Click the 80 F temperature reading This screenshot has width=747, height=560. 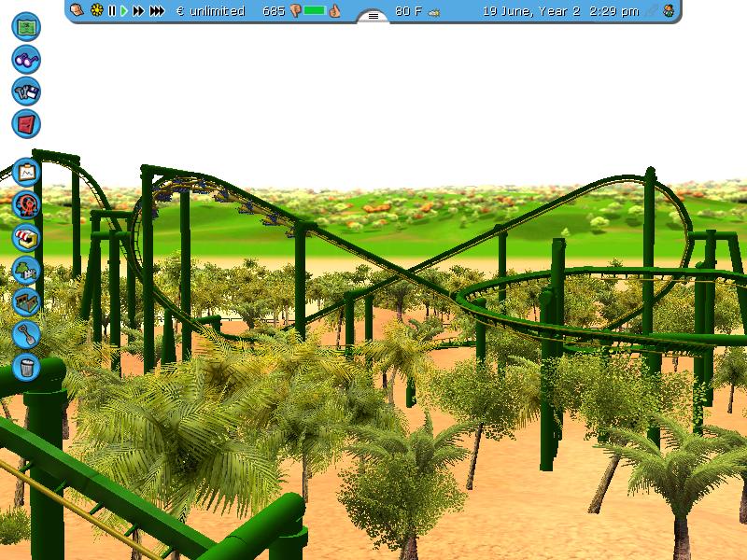coord(408,11)
